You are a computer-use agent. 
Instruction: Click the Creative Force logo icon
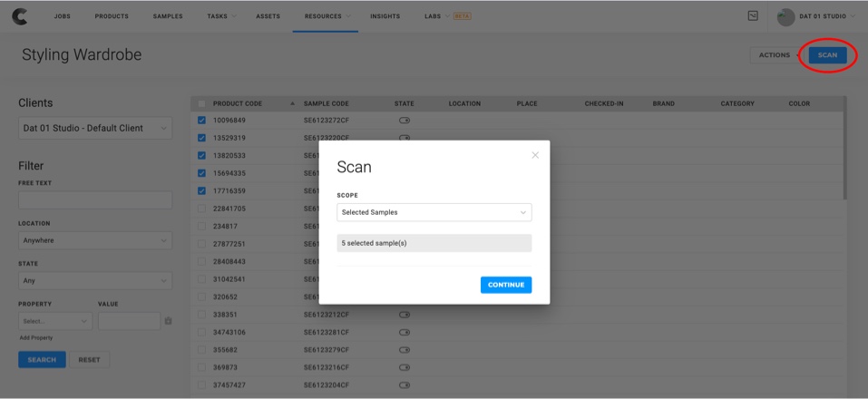[x=18, y=16]
